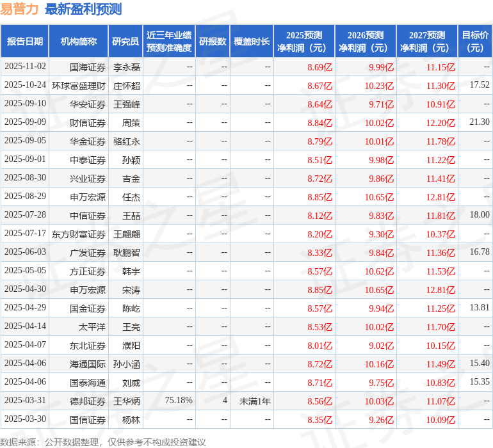This screenshot has height=448, width=493.
Task: Select analyst 王华炳
Action: point(127,401)
